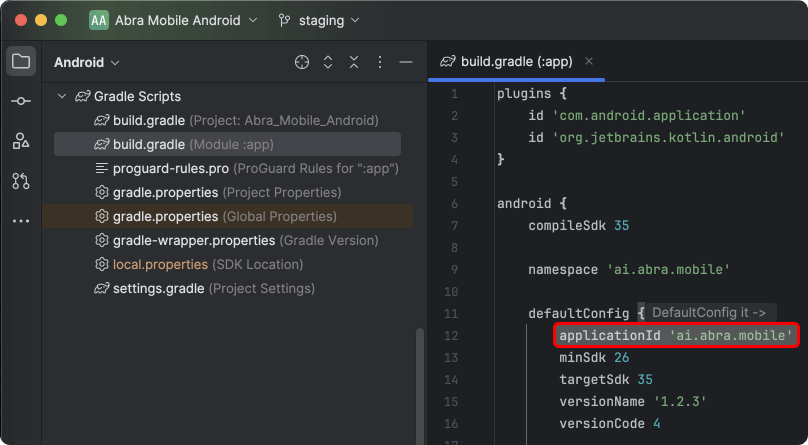The height and width of the screenshot is (445, 808).
Task: Open the Android view selector dropdown
Action: click(87, 63)
